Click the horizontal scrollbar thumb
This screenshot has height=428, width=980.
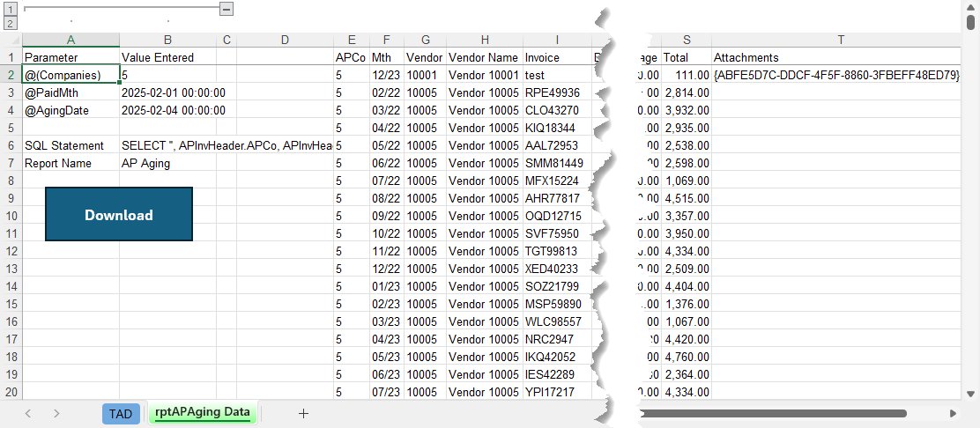pyautogui.click(x=773, y=414)
